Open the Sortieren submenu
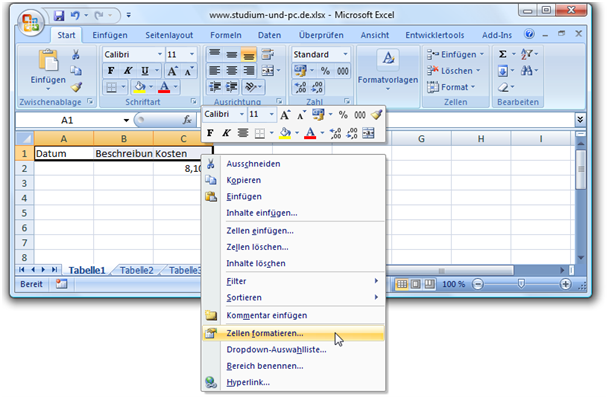609x400 pixels. coord(294,297)
